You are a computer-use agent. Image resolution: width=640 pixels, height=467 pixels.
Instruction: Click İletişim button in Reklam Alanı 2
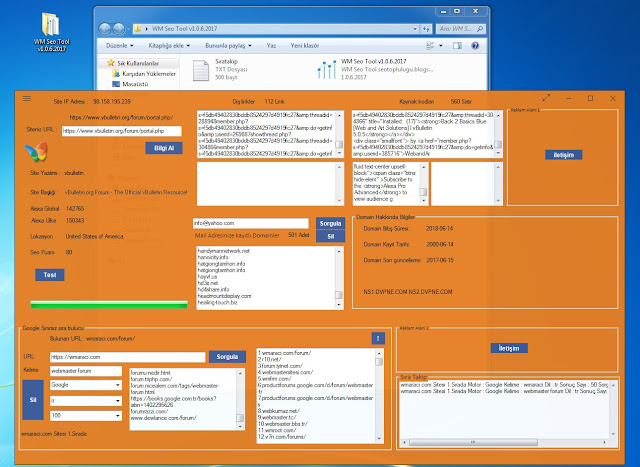coord(509,348)
